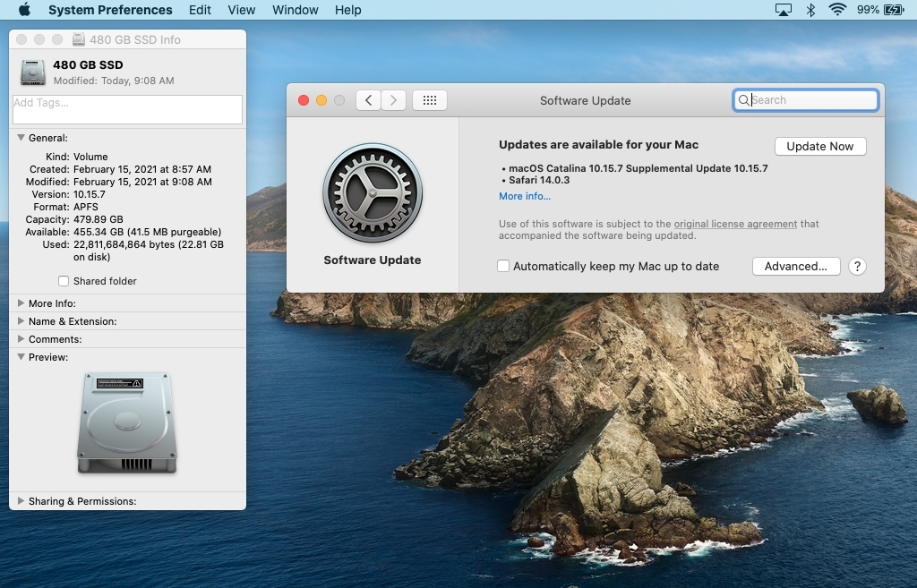Click the 99% battery percentage text
The height and width of the screenshot is (588, 917).
[868, 10]
